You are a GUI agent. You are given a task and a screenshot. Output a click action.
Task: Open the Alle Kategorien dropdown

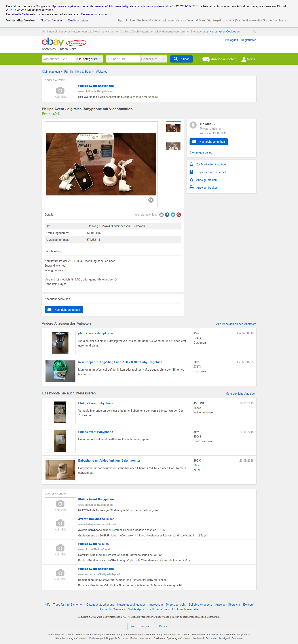click(x=89, y=59)
